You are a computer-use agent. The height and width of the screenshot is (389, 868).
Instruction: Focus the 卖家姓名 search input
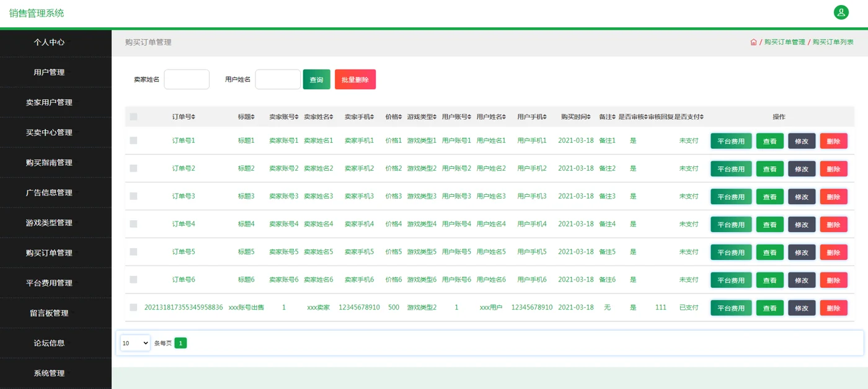tap(187, 79)
